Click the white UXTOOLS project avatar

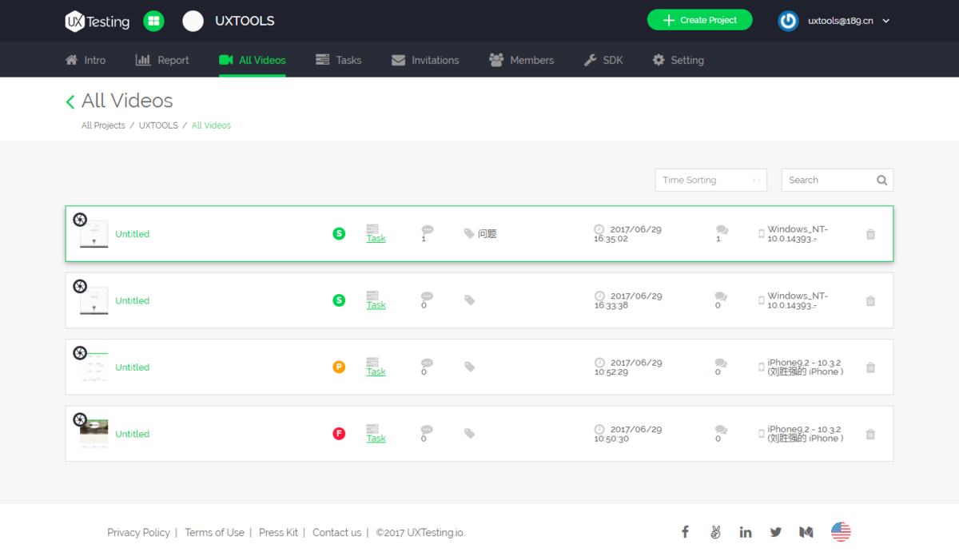tap(193, 22)
